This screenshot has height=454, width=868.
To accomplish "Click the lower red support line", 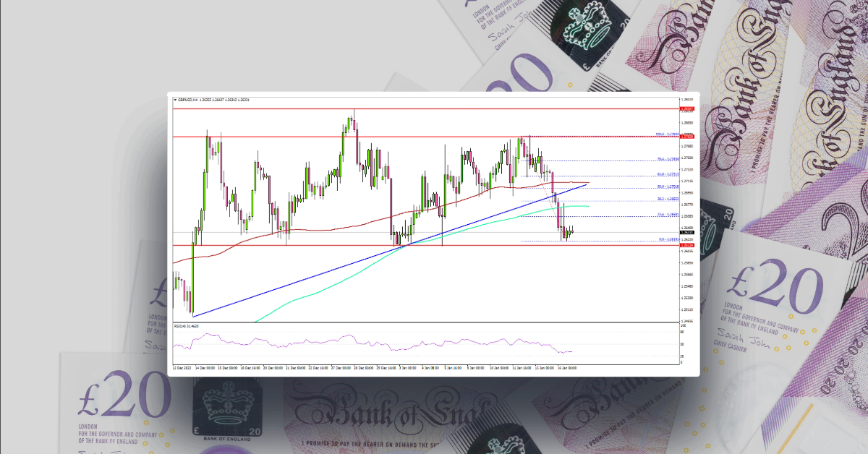I will point(434,246).
